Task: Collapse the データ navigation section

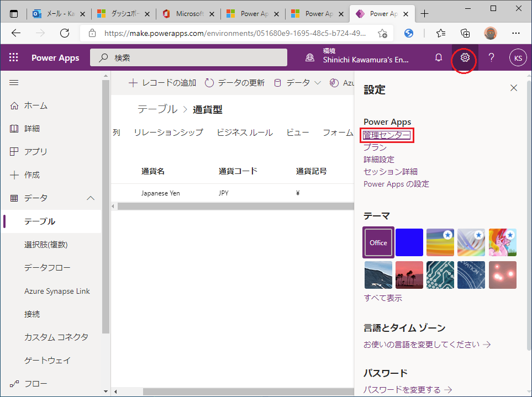Action: point(90,198)
